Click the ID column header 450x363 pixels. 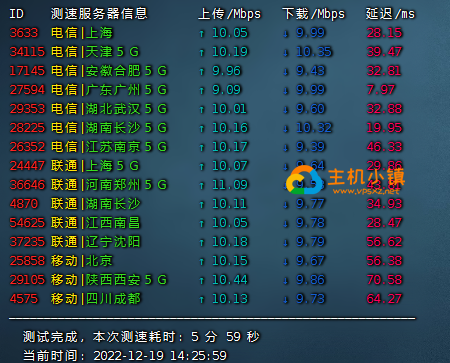pyautogui.click(x=16, y=14)
